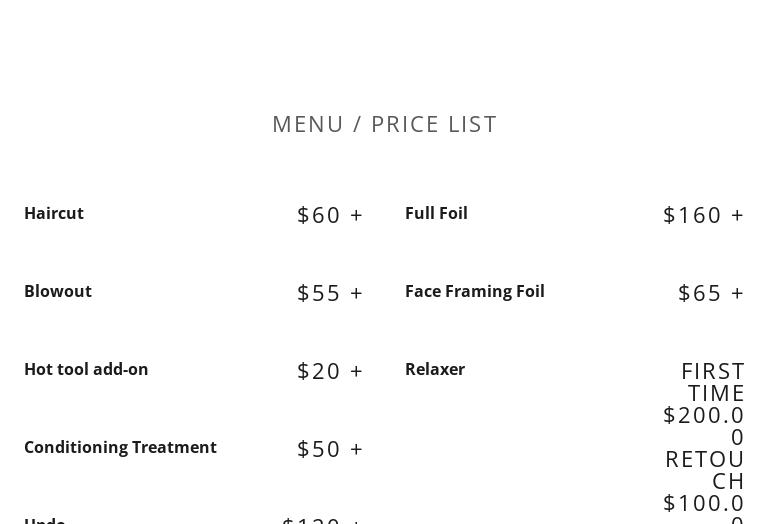Select the Haircut service label
This screenshot has height=524, width=770.
point(54,213)
